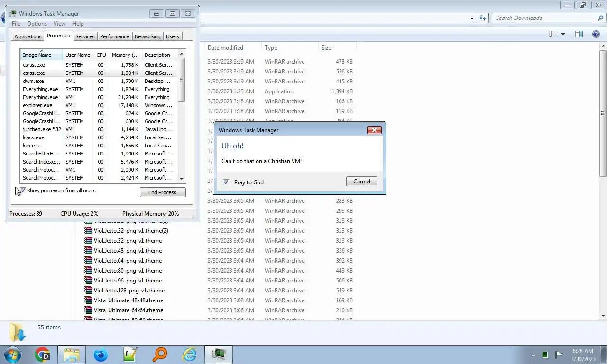Select the jusched.exe *32 process
This screenshot has height=364, width=607.
[x=99, y=129]
